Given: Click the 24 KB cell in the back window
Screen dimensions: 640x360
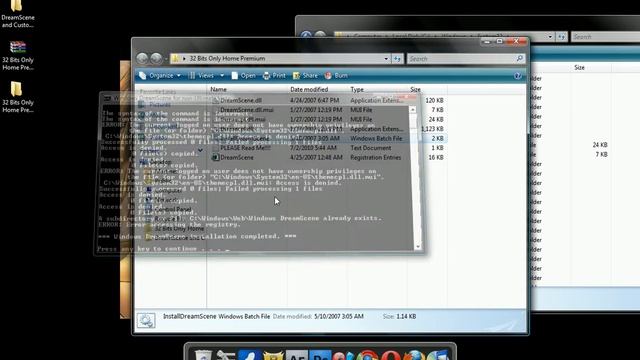Looking at the screenshot, I should (600, 145).
